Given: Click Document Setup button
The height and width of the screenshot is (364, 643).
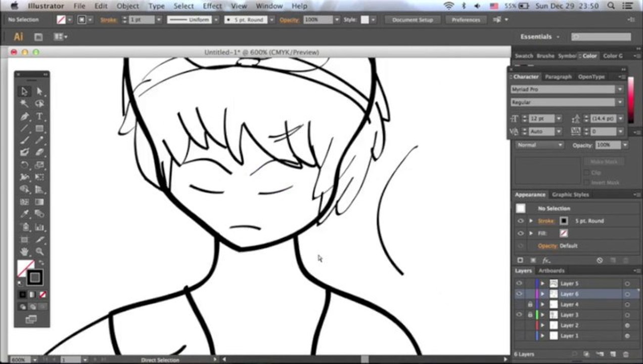Looking at the screenshot, I should tap(412, 20).
